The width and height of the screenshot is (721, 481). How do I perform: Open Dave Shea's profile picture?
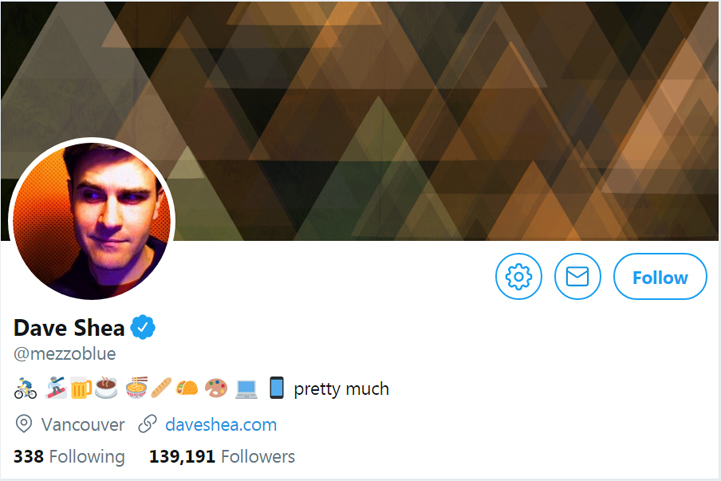(92, 220)
